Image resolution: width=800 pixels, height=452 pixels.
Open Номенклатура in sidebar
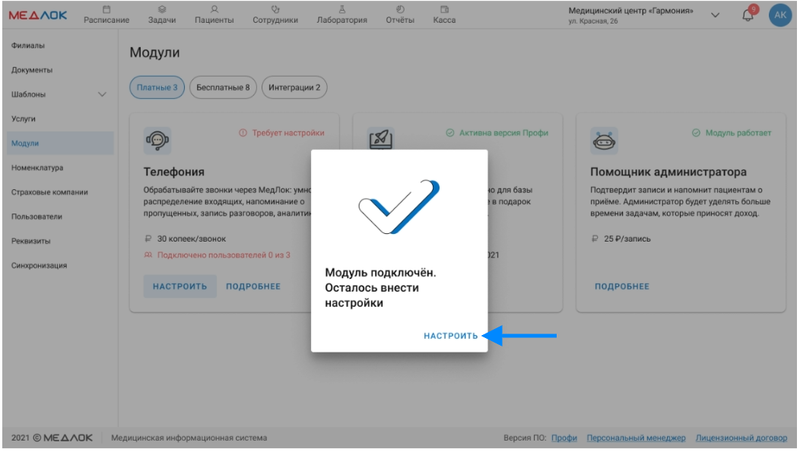pos(37,168)
